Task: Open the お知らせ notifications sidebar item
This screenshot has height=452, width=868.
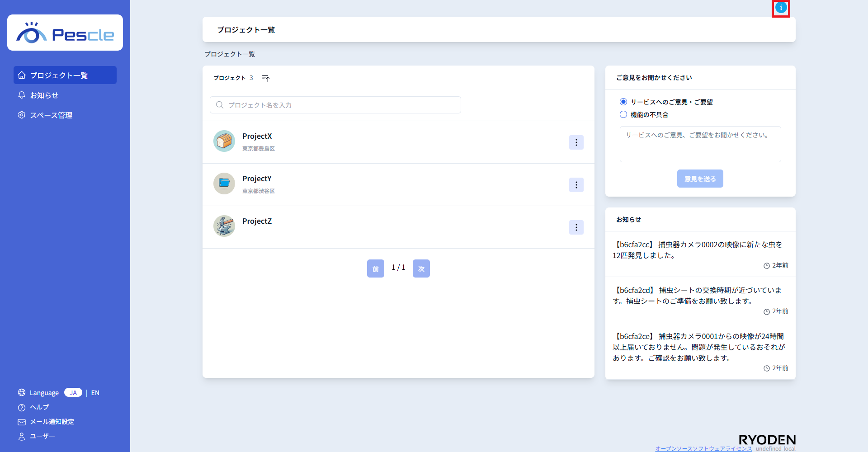Action: (x=44, y=95)
